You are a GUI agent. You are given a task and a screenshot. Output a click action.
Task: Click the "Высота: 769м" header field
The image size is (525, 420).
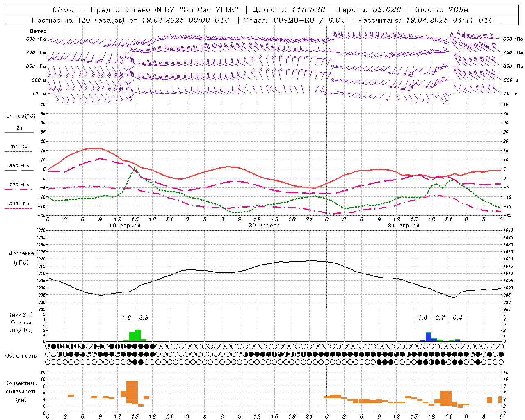point(440,10)
